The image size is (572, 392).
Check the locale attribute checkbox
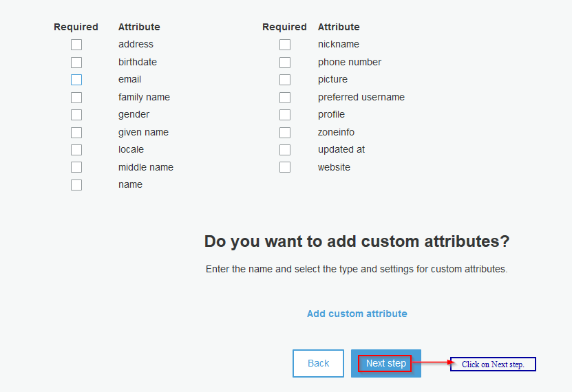(76, 150)
